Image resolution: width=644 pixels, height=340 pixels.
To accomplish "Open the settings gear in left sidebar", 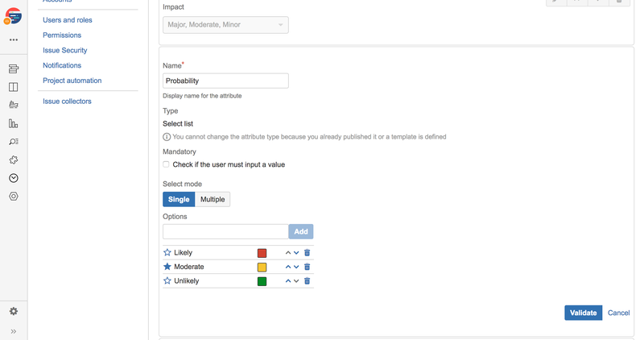I will pyautogui.click(x=13, y=311).
